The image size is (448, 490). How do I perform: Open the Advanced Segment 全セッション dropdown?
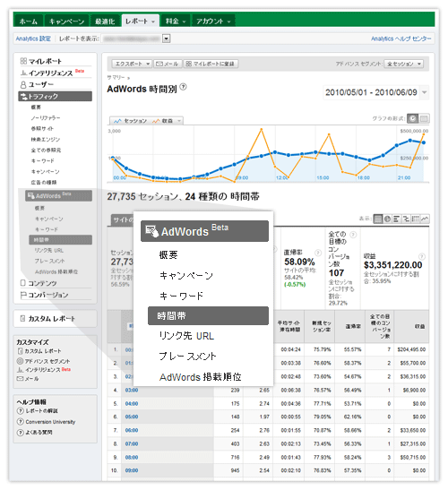tap(403, 64)
